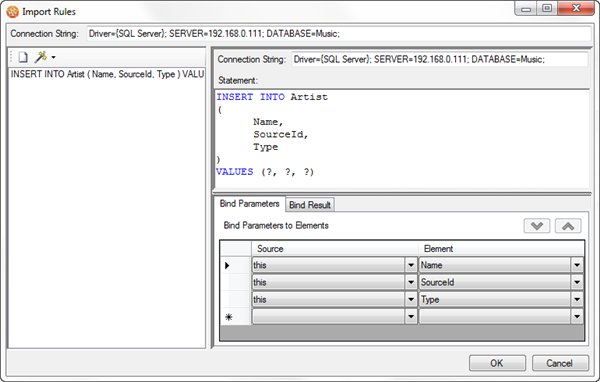
Task: Minimize the Import Rules window
Action: 526,8
